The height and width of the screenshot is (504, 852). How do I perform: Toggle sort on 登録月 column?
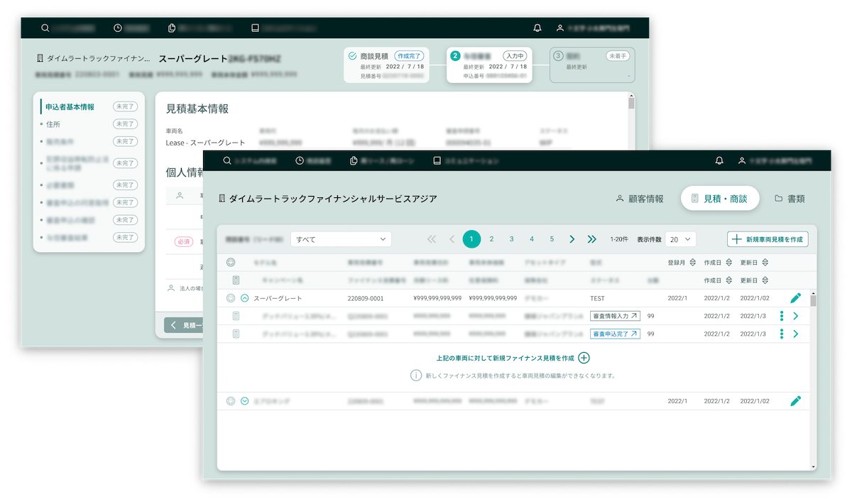[693, 263]
